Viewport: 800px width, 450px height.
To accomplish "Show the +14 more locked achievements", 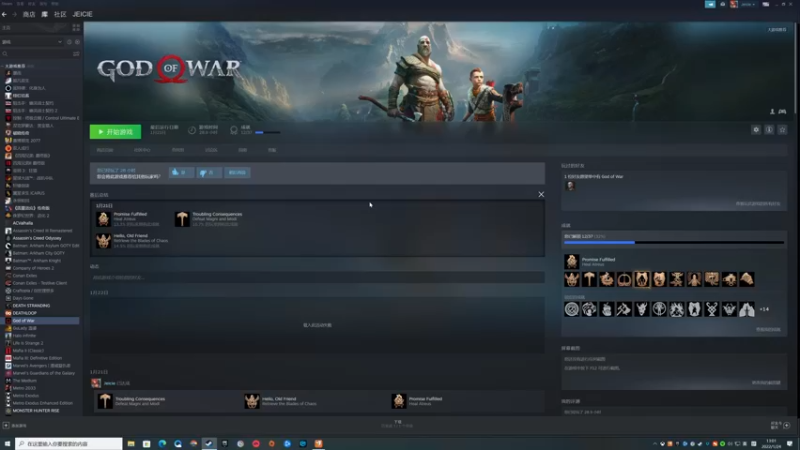I will pos(764,309).
